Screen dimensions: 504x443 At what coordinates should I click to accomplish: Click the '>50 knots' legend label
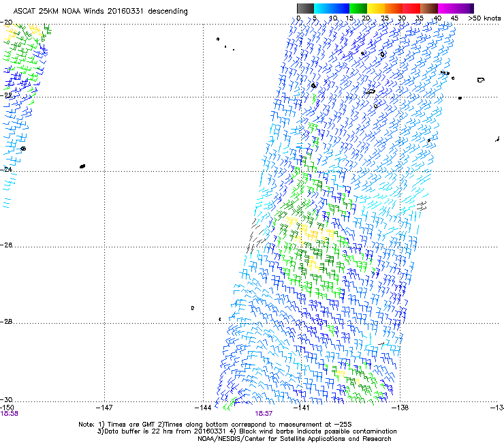point(484,18)
